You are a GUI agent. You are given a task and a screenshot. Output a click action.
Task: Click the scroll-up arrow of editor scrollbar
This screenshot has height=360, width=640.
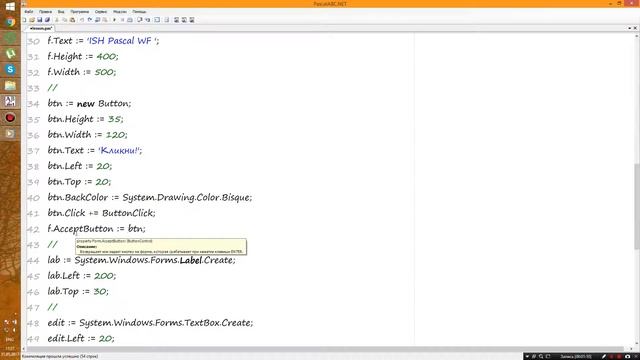(x=637, y=36)
